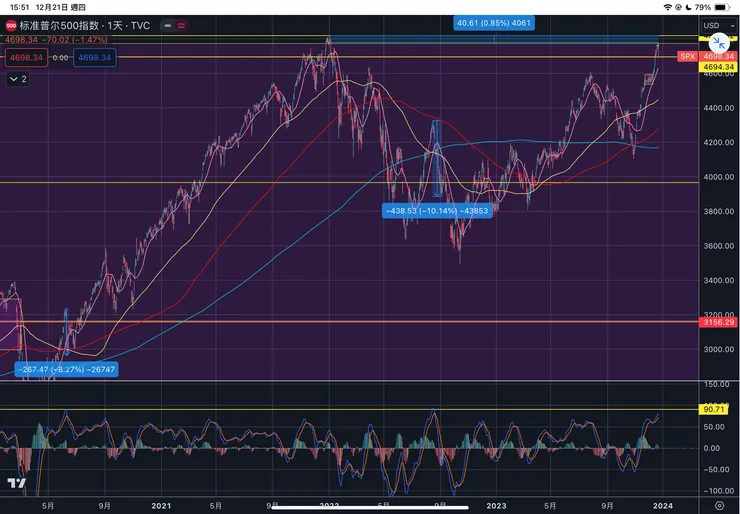This screenshot has width=740, height=514.
Task: Click the 4200.00 price scale label
Action: [x=718, y=143]
